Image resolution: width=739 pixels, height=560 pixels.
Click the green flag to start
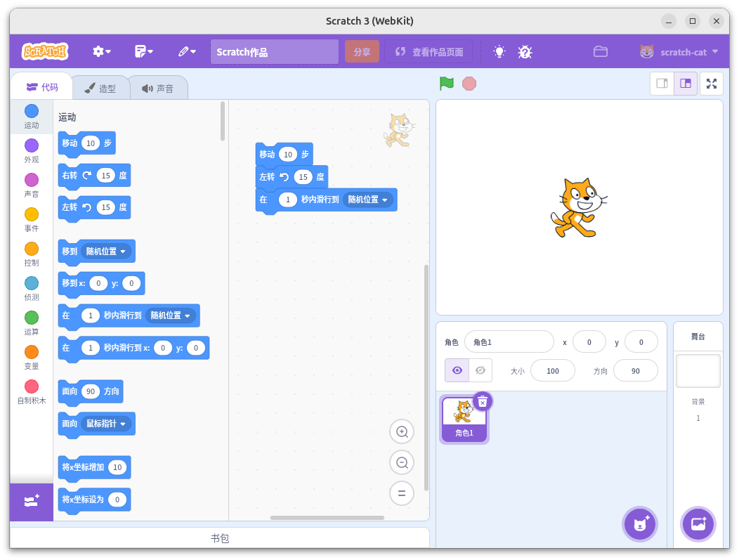coord(446,84)
